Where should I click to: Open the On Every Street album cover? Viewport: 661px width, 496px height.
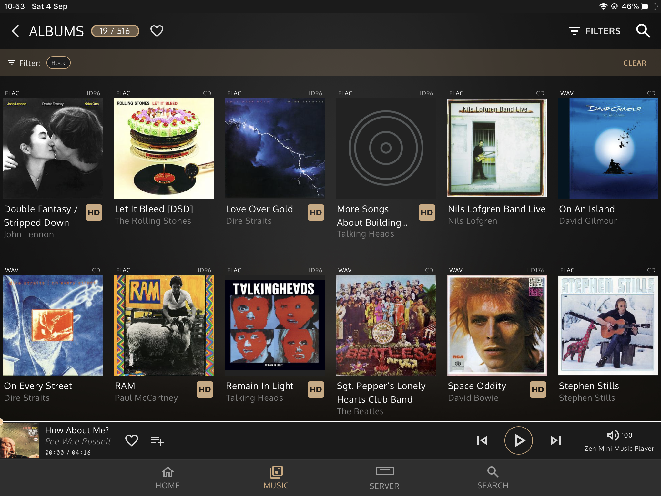(x=53, y=325)
